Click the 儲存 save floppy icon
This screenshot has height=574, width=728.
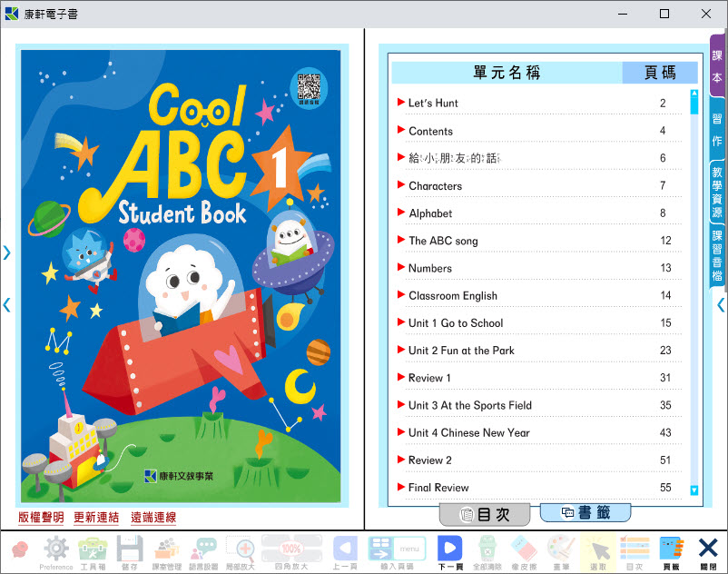click(130, 550)
